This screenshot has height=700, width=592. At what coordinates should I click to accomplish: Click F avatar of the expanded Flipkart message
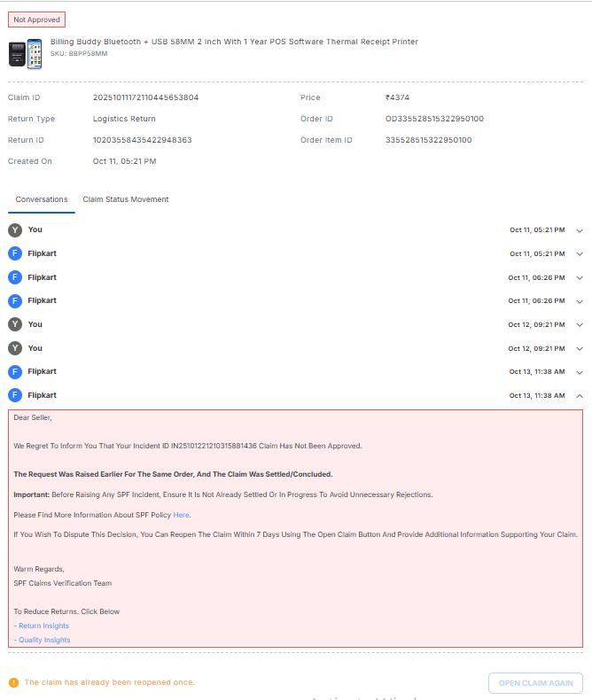tap(15, 395)
